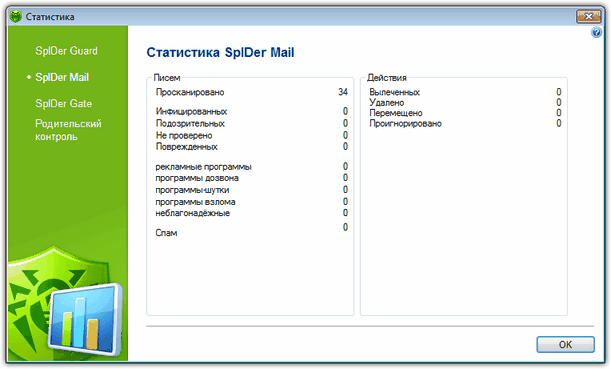Click the zero value beside Спам
Screen dimensions: 611x369
pyautogui.click(x=345, y=227)
